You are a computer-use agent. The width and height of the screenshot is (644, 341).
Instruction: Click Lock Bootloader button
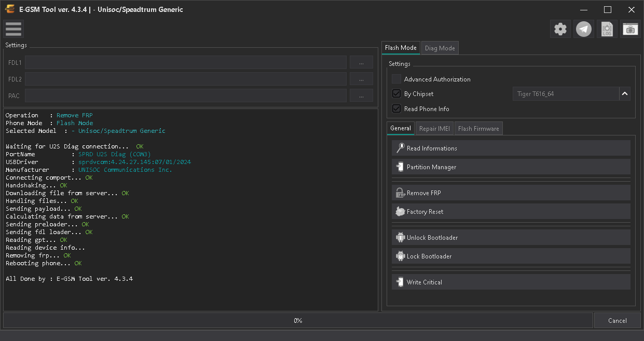511,256
